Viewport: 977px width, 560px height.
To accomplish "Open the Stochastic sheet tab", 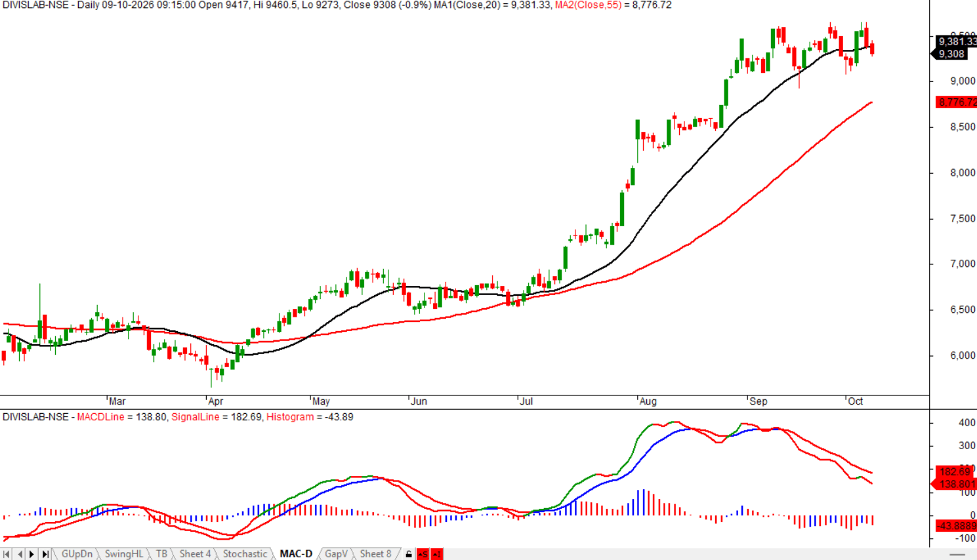I will (245, 554).
